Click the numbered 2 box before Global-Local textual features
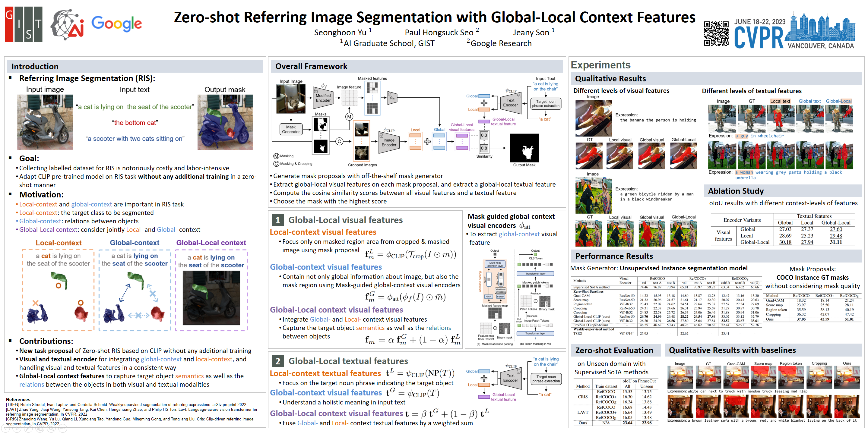Viewport: 868px width, 434px height. pyautogui.click(x=278, y=361)
